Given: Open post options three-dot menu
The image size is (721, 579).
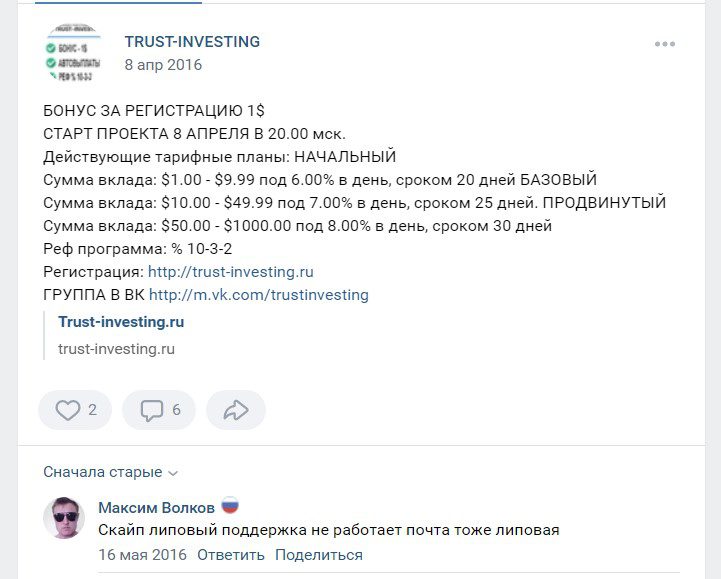Looking at the screenshot, I should pos(665,44).
